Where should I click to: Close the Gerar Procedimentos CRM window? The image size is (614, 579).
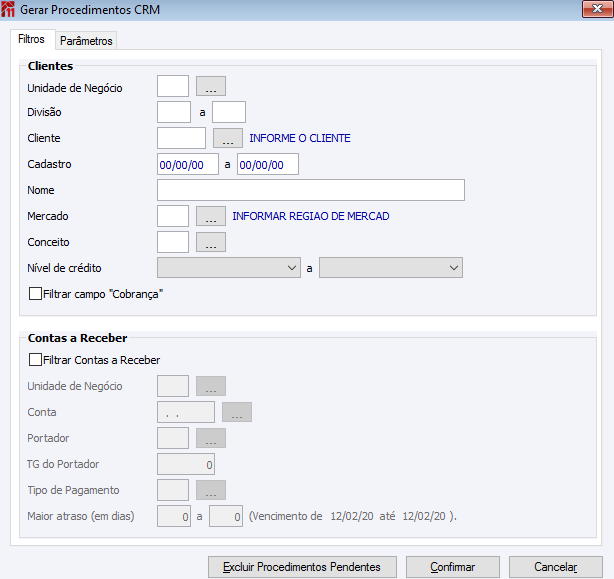[597, 9]
